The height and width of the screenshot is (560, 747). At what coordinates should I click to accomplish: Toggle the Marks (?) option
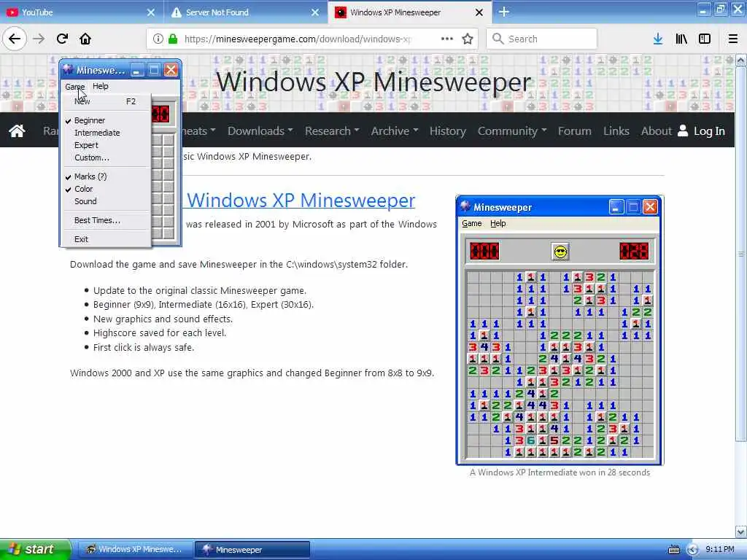click(x=90, y=176)
